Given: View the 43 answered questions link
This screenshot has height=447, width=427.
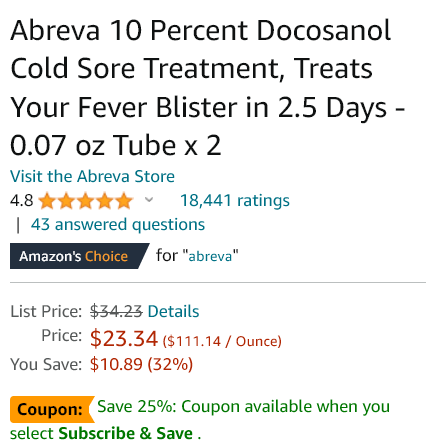Looking at the screenshot, I should pos(118,225).
